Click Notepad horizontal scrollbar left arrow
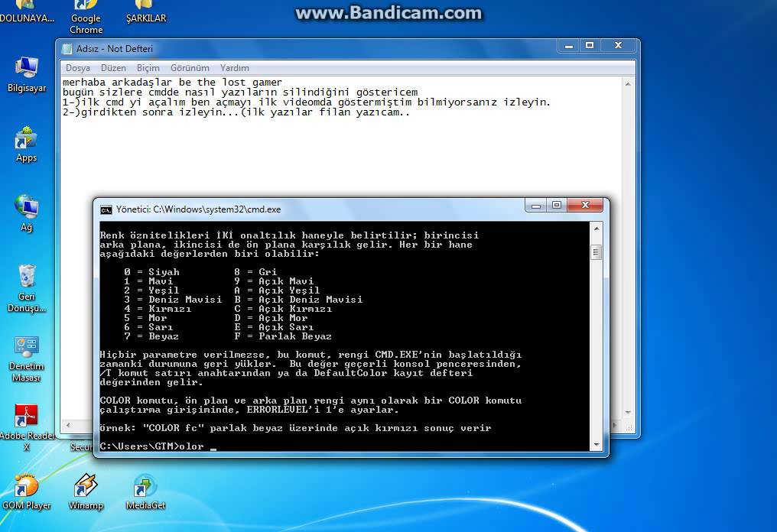Screen dimensions: 777x532 point(68,426)
